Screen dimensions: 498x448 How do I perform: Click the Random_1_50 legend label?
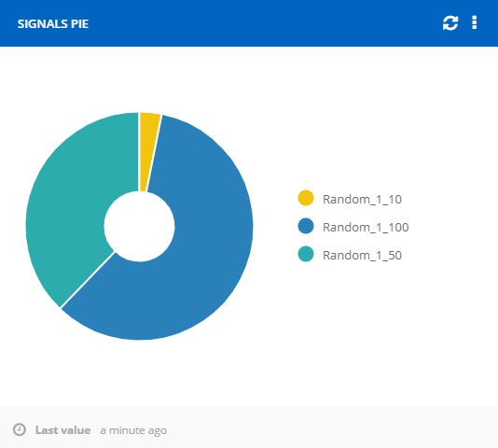tap(362, 255)
